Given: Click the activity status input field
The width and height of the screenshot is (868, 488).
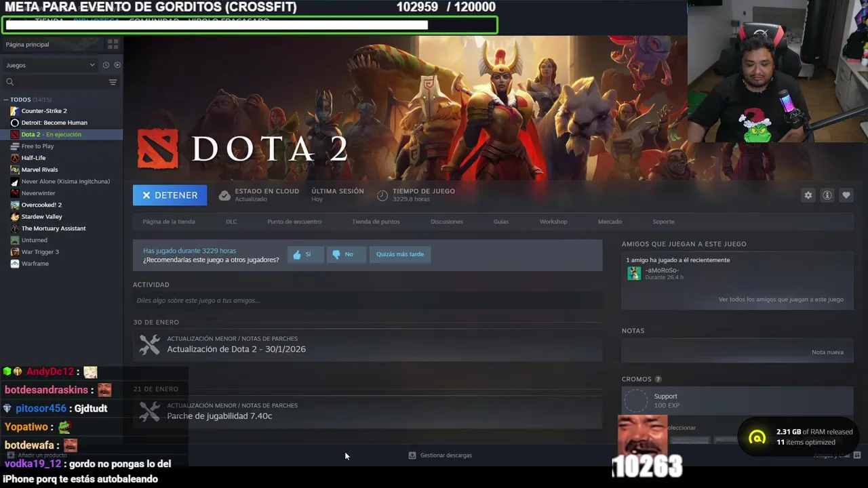Looking at the screenshot, I should tap(368, 300).
